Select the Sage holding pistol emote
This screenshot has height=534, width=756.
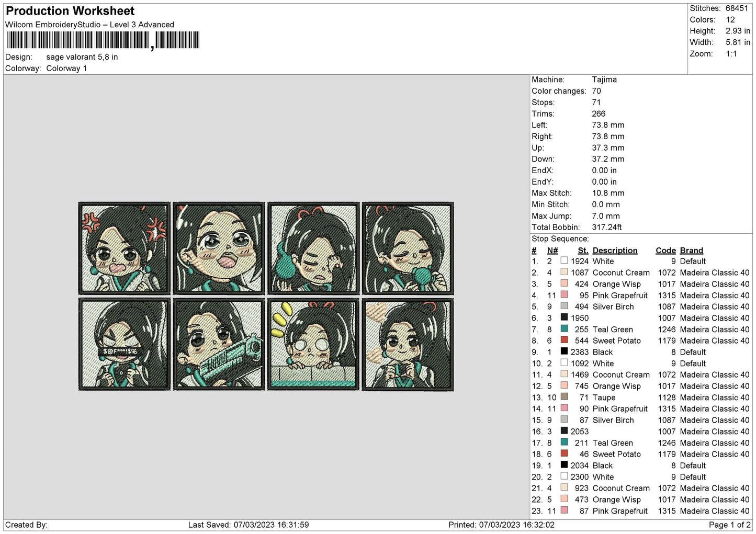click(x=219, y=344)
